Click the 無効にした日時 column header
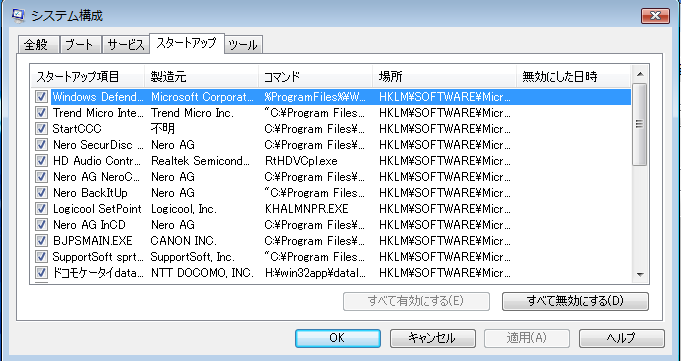This screenshot has width=681, height=361. [x=573, y=77]
